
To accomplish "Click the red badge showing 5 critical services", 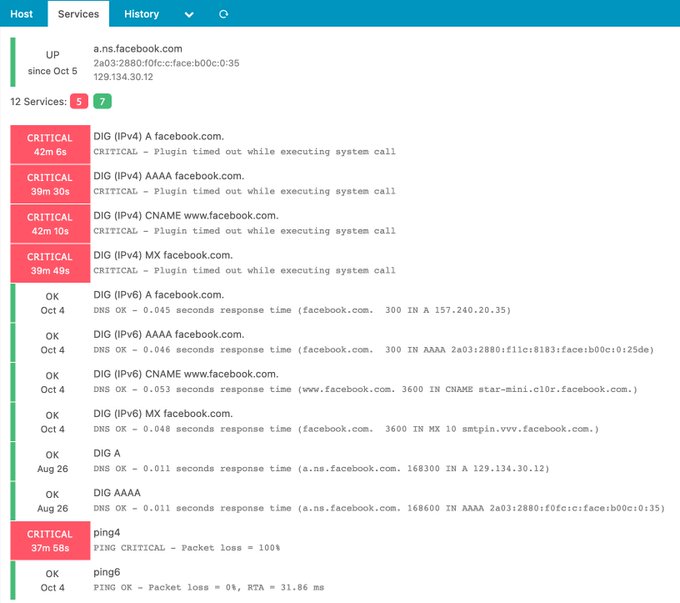I will (x=79, y=102).
